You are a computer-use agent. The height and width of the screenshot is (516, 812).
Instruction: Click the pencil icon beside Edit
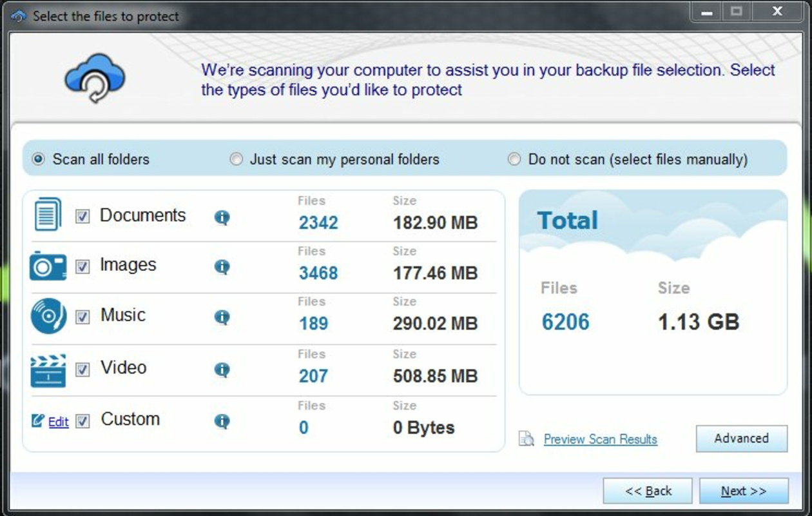click(38, 421)
